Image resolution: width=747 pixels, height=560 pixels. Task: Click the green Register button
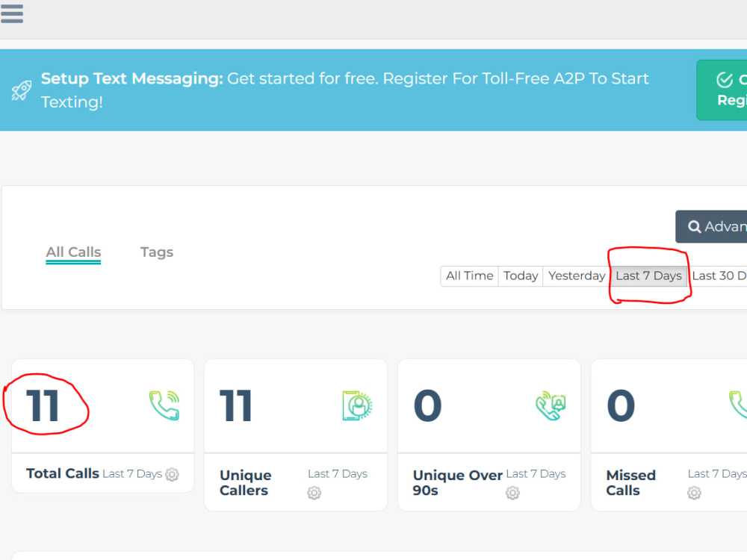(x=722, y=90)
